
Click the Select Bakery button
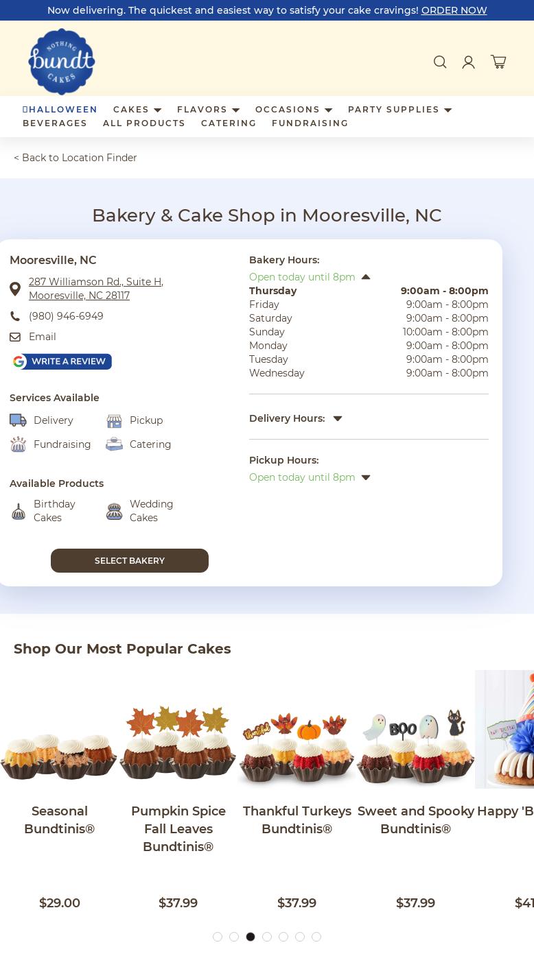pyautogui.click(x=130, y=560)
